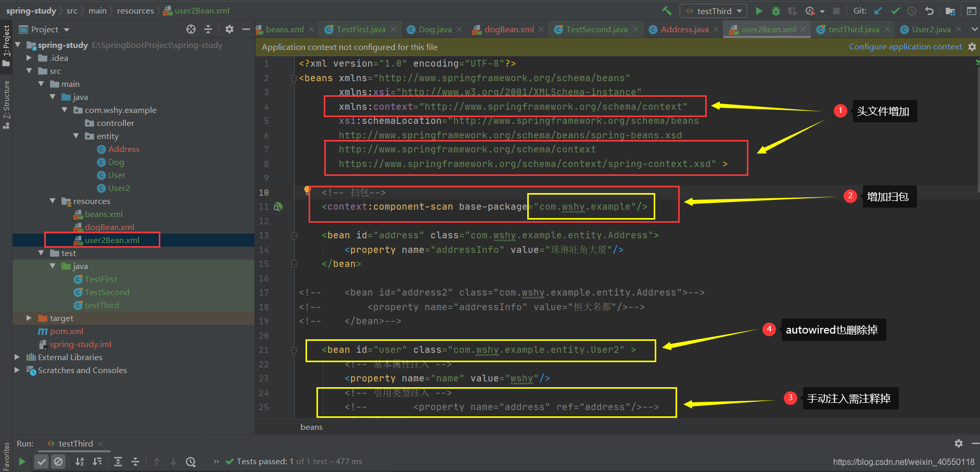Switch to dogBean.xml editor tab

[508, 30]
